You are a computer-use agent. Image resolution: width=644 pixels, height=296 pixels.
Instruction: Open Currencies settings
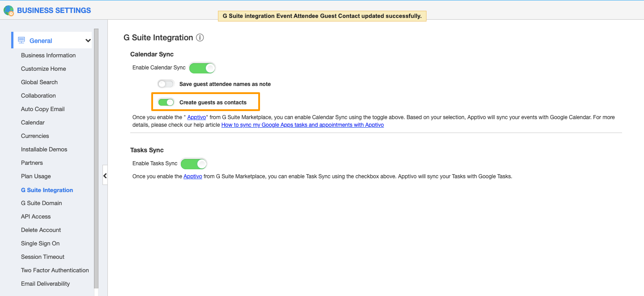point(35,136)
